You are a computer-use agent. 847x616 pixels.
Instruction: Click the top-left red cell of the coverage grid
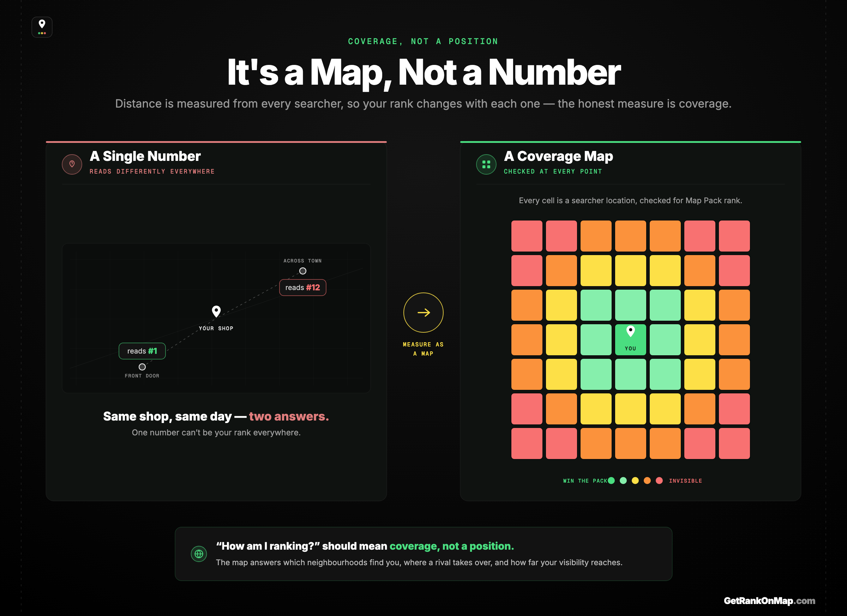pyautogui.click(x=527, y=236)
